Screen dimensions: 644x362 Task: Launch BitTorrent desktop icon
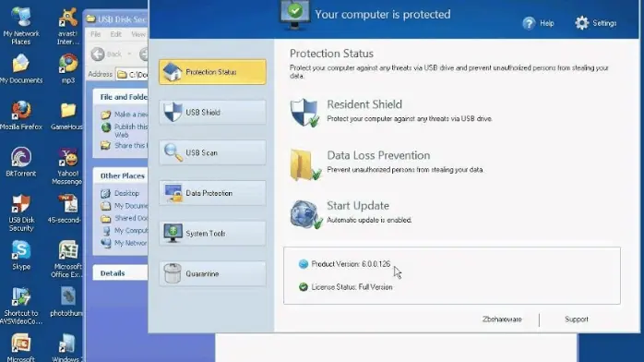(21, 162)
